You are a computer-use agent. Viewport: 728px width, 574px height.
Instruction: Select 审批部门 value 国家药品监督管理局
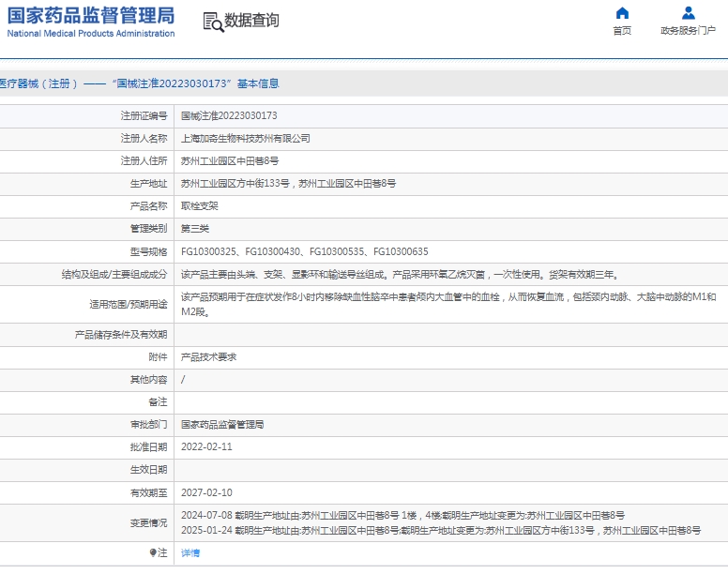pyautogui.click(x=222, y=425)
